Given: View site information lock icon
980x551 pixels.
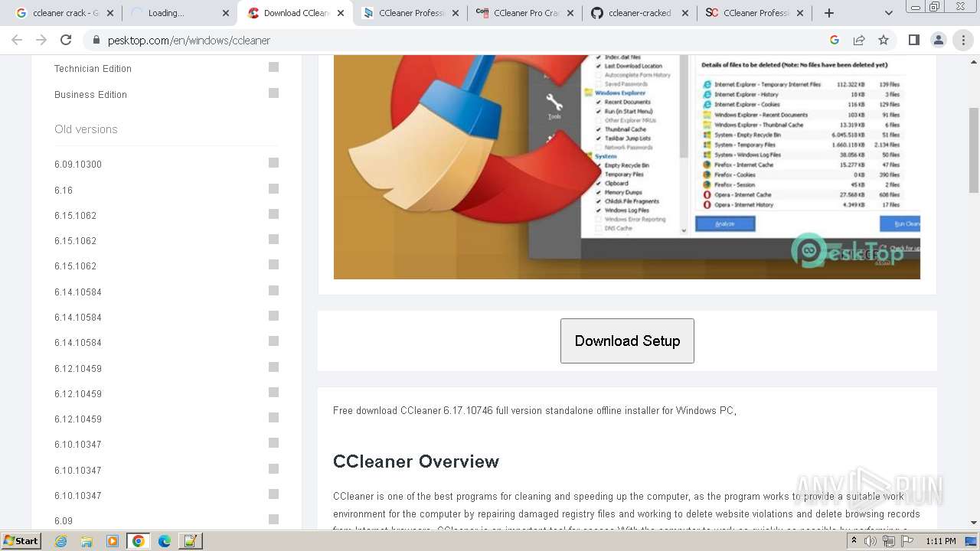Looking at the screenshot, I should tap(96, 40).
